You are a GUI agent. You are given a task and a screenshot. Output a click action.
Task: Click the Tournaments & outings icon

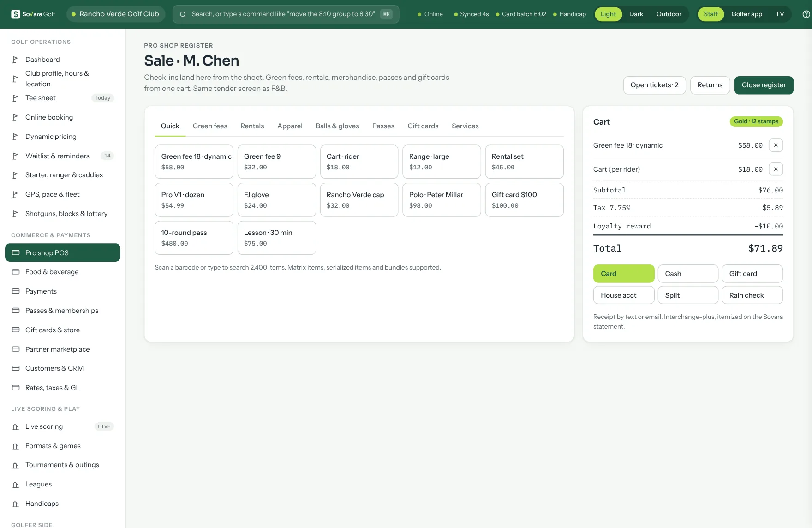[x=16, y=465]
